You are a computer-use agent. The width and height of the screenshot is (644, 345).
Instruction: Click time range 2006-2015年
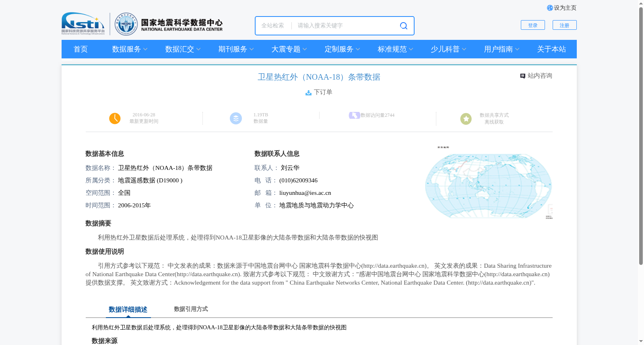[x=134, y=205]
